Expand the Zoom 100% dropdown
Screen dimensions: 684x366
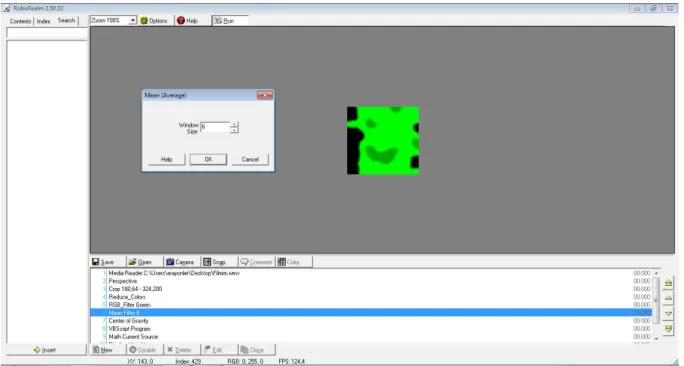click(133, 21)
